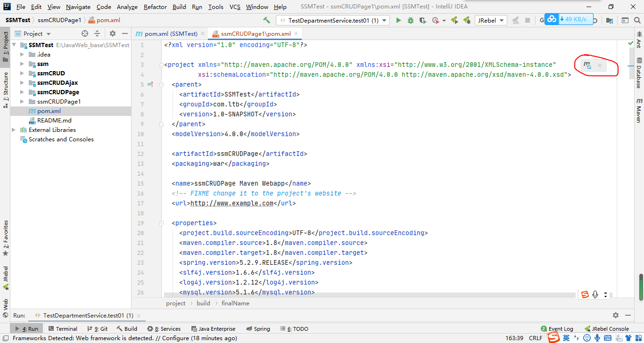
Task: Start debugging with the green bug icon
Action: (x=411, y=20)
